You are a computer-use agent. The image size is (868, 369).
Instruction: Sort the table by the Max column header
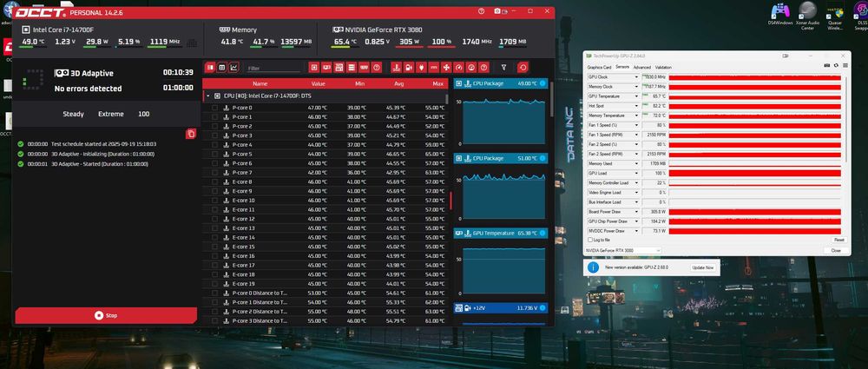[x=438, y=83]
